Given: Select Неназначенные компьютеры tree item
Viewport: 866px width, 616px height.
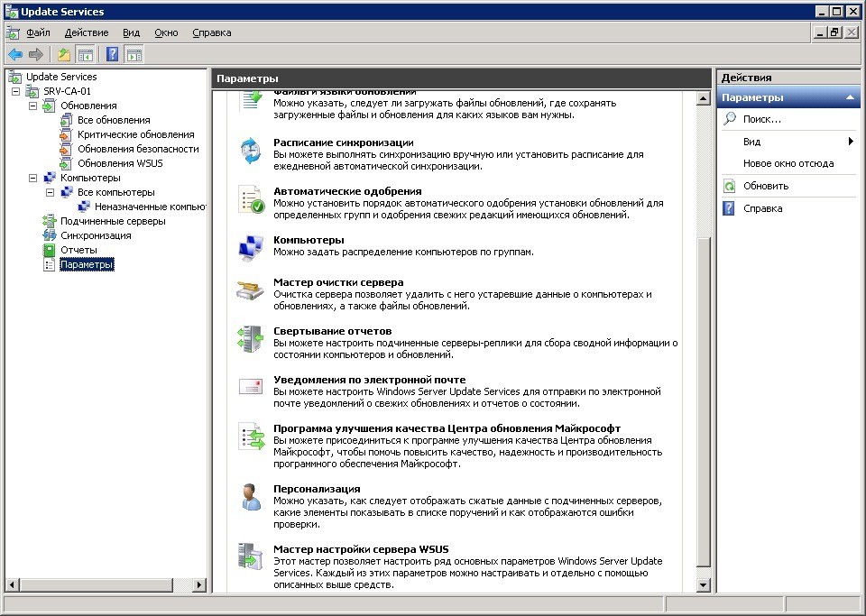Looking at the screenshot, I should (151, 207).
